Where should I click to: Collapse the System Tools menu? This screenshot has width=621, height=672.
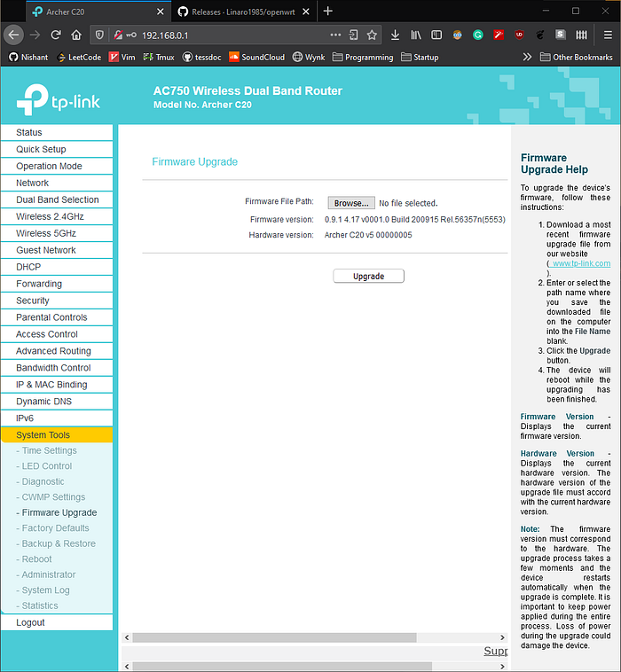(x=57, y=434)
